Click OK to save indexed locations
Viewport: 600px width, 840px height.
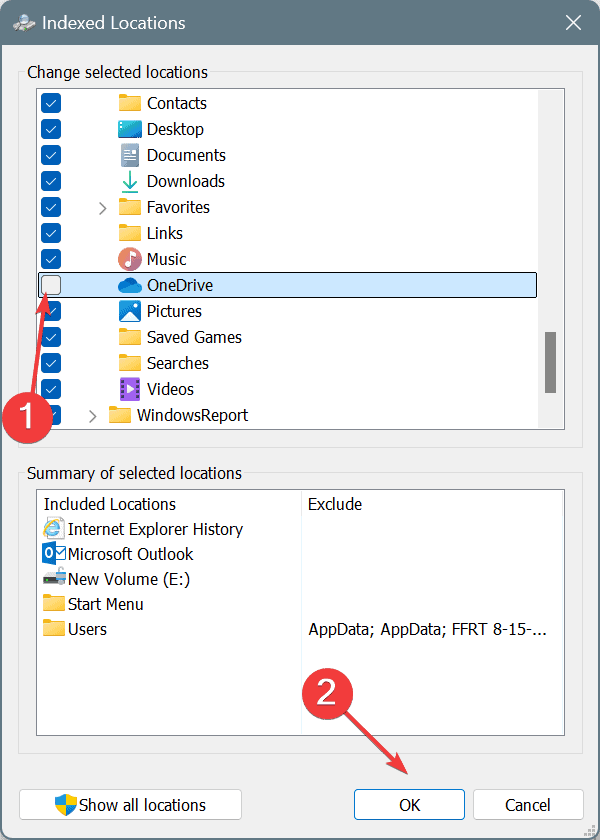(x=409, y=805)
